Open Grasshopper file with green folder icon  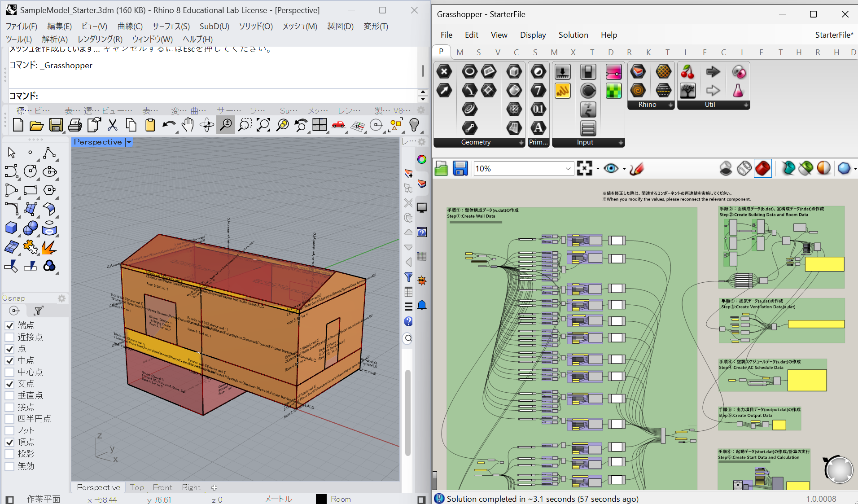pyautogui.click(x=441, y=169)
